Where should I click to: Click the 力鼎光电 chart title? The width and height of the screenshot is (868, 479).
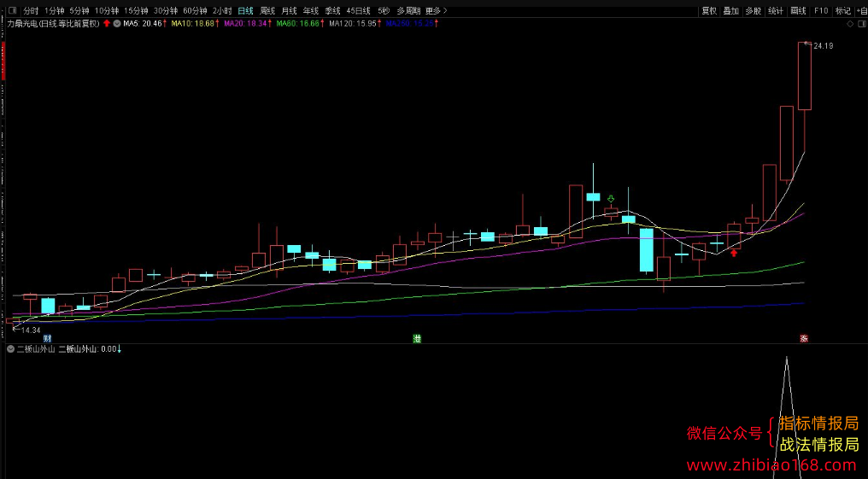pyautogui.click(x=53, y=23)
